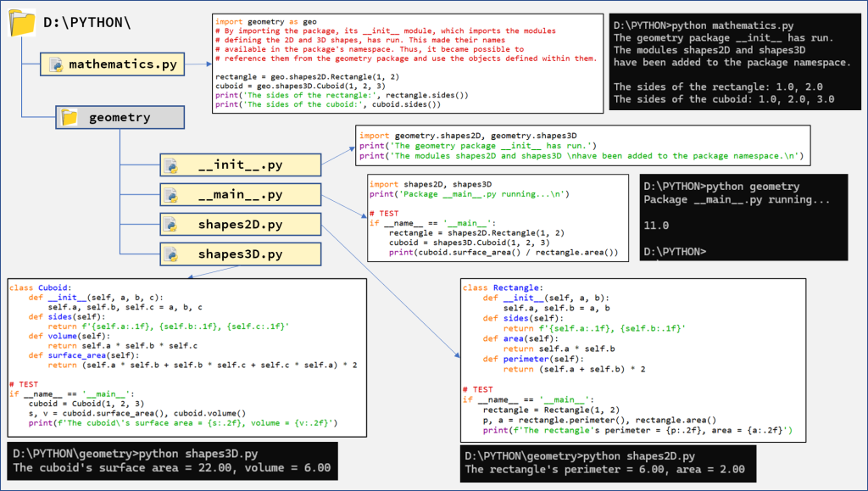This screenshot has height=491, width=868.
Task: Click the terminal showing 'python geometry' output
Action: [742, 218]
